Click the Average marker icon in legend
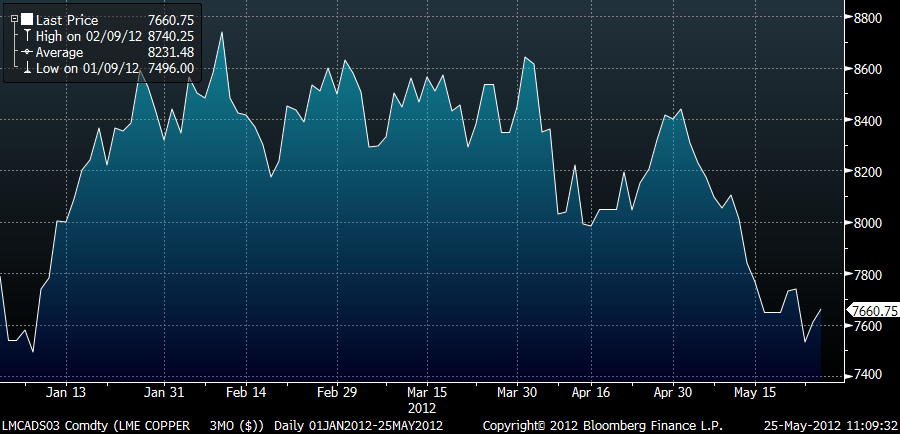The image size is (900, 434). click(x=27, y=52)
